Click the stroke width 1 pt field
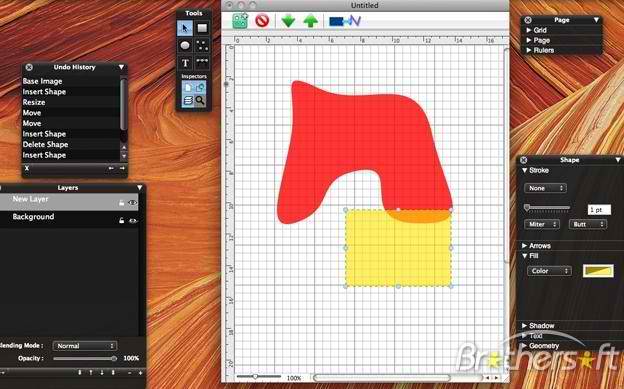 599,210
